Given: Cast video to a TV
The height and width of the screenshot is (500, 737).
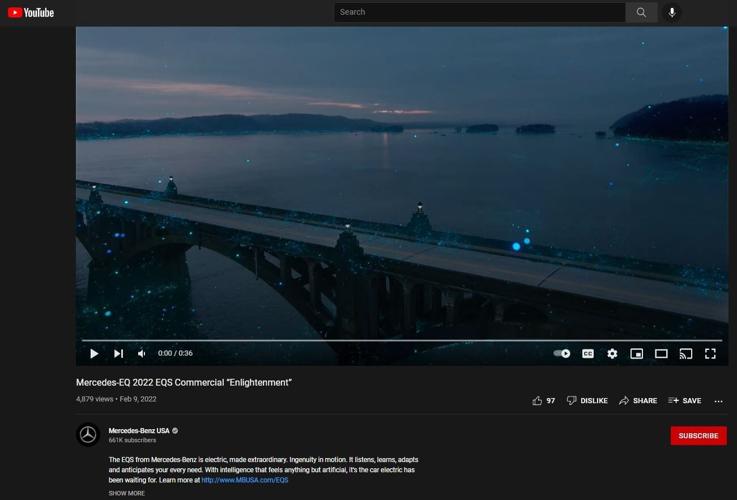Looking at the screenshot, I should tap(686, 353).
